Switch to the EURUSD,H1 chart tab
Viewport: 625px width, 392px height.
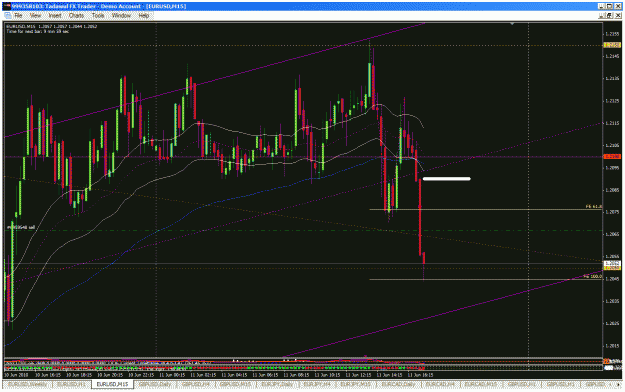(x=72, y=384)
